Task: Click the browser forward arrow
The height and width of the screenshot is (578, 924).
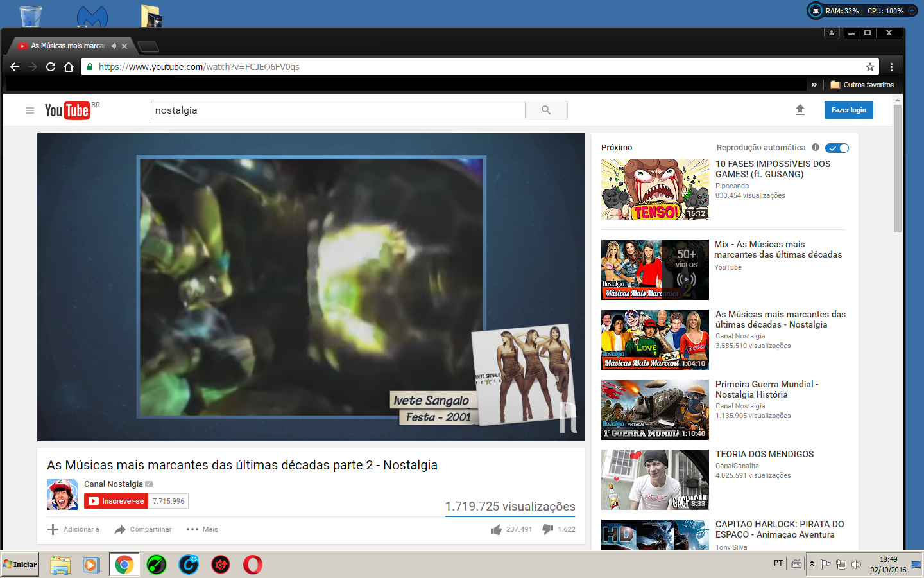Action: [x=33, y=67]
